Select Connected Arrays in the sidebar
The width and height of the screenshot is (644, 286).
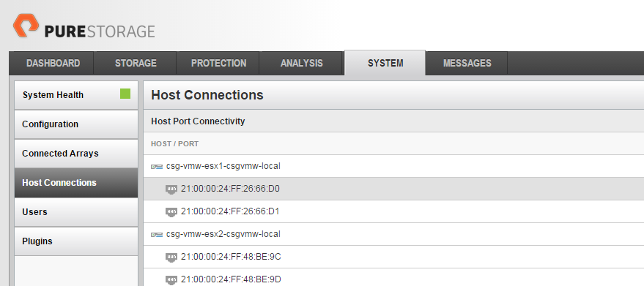(x=76, y=154)
